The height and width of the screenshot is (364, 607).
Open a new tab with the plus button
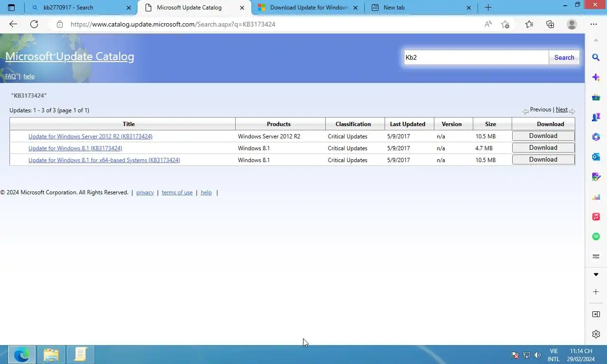[488, 8]
